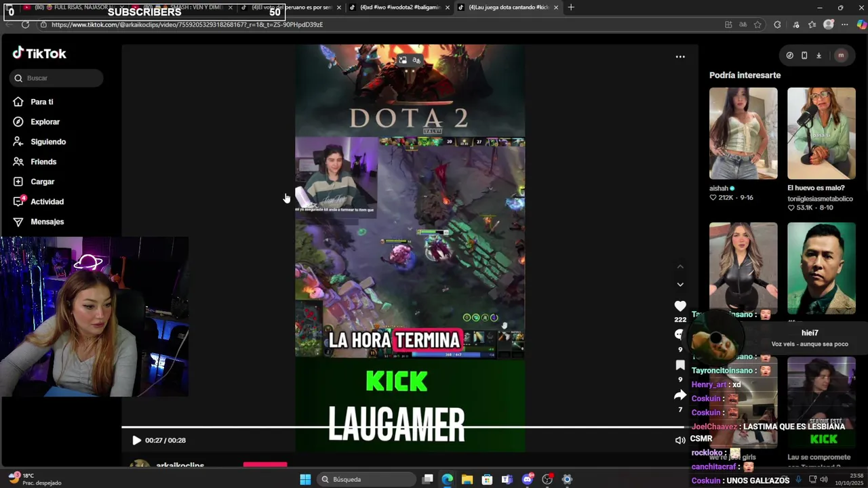Open the video three-dots options menu
This screenshot has width=868, height=488.
click(x=680, y=57)
